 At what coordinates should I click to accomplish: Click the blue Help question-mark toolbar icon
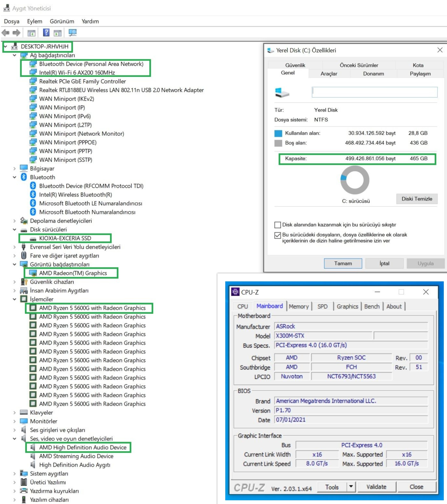pyautogui.click(x=46, y=33)
